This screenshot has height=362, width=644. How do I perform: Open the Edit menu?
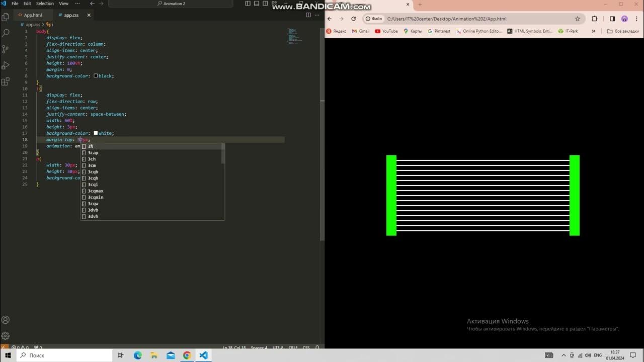pos(27,4)
